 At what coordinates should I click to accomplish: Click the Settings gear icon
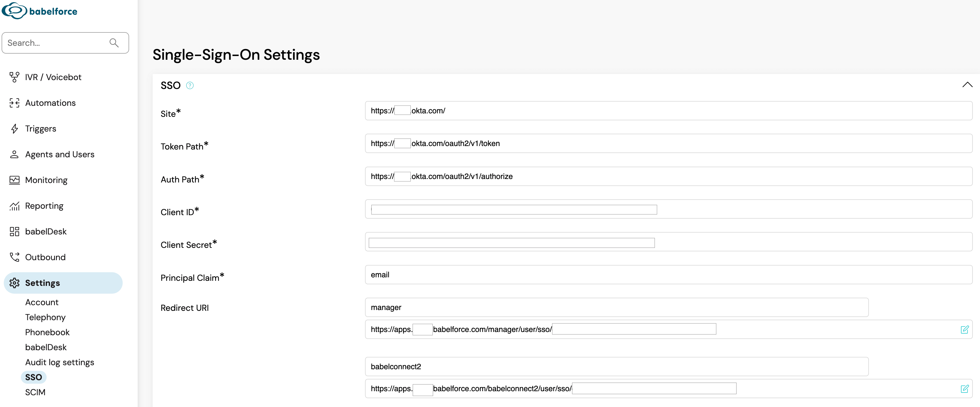coord(14,283)
